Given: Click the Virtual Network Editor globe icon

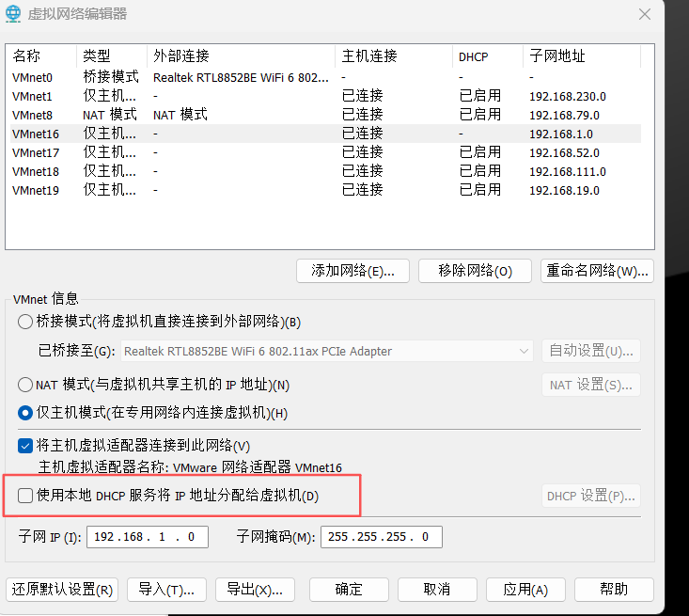Looking at the screenshot, I should [x=13, y=13].
